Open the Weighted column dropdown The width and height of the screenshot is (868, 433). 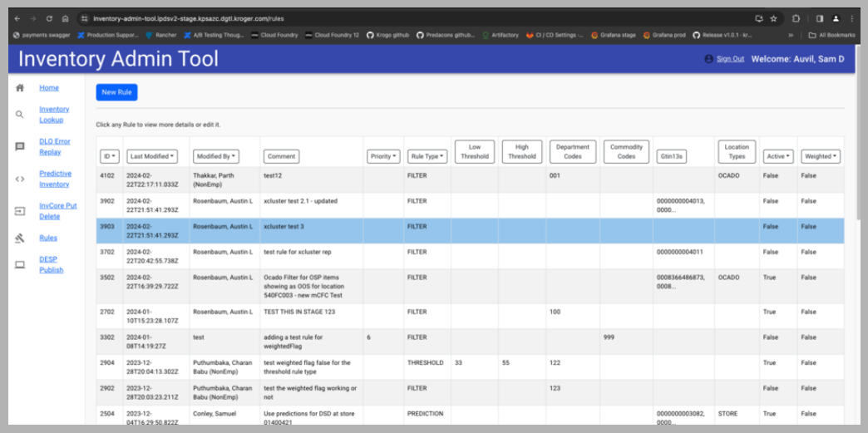821,157
